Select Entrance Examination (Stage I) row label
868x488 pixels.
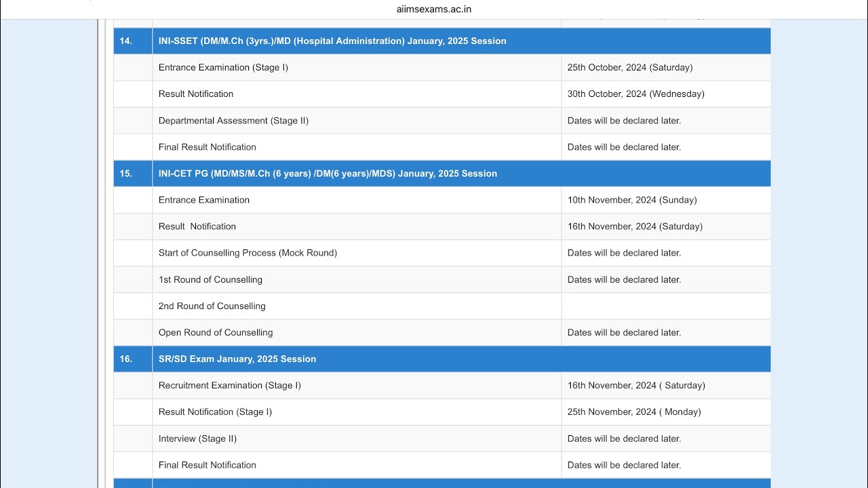[223, 67]
